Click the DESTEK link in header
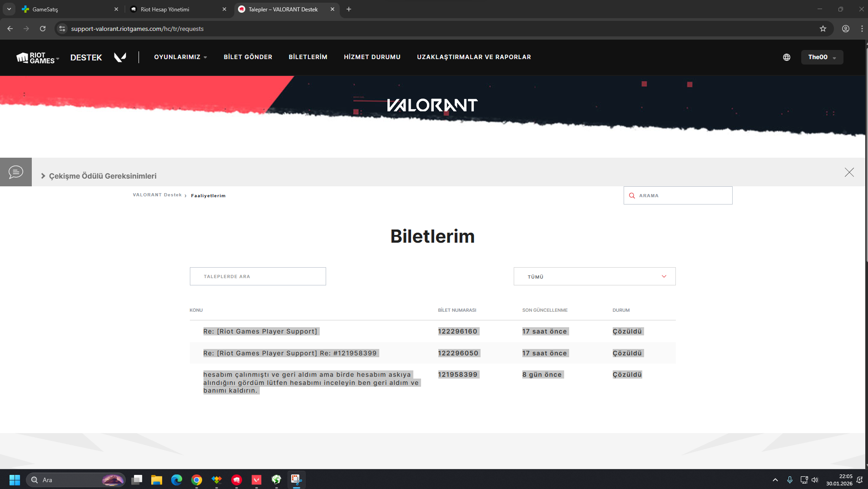868x489 pixels. pyautogui.click(x=86, y=58)
